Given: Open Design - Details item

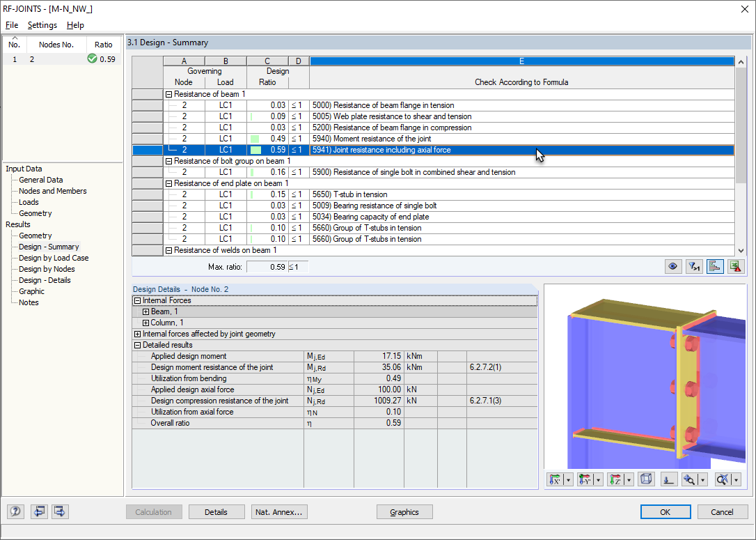Looking at the screenshot, I should tap(45, 280).
